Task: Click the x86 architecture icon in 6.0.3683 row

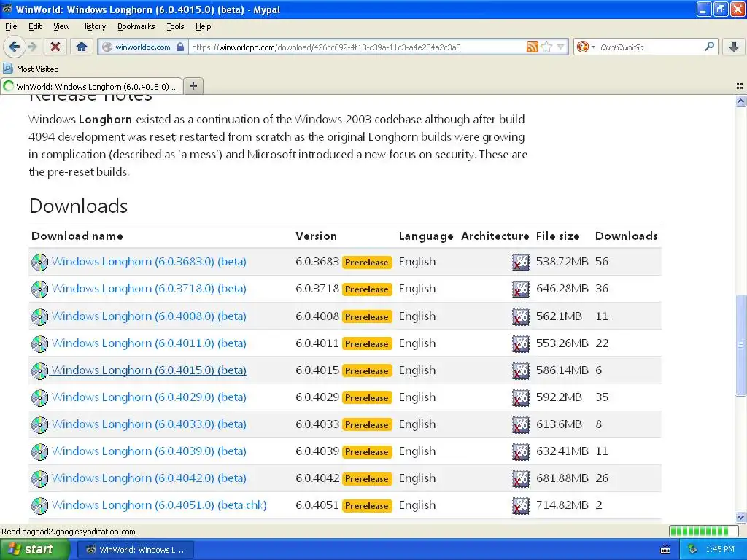Action: [x=521, y=262]
